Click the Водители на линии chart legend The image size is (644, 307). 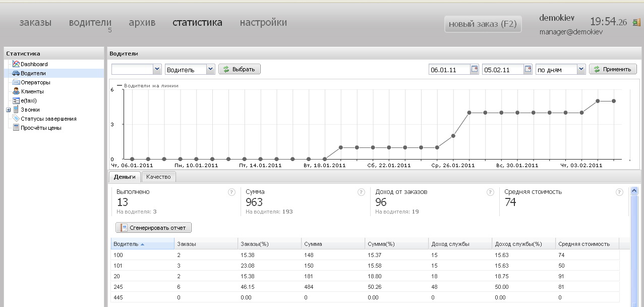point(148,86)
